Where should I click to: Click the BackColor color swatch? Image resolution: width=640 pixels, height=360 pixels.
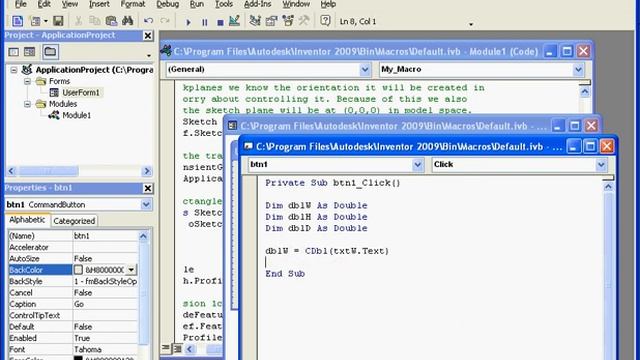78,270
